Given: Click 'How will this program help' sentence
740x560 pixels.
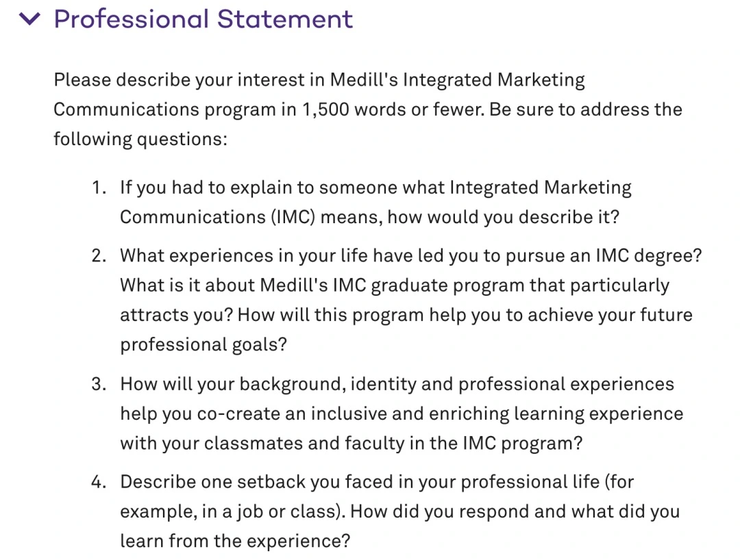Looking at the screenshot, I should tap(465, 315).
